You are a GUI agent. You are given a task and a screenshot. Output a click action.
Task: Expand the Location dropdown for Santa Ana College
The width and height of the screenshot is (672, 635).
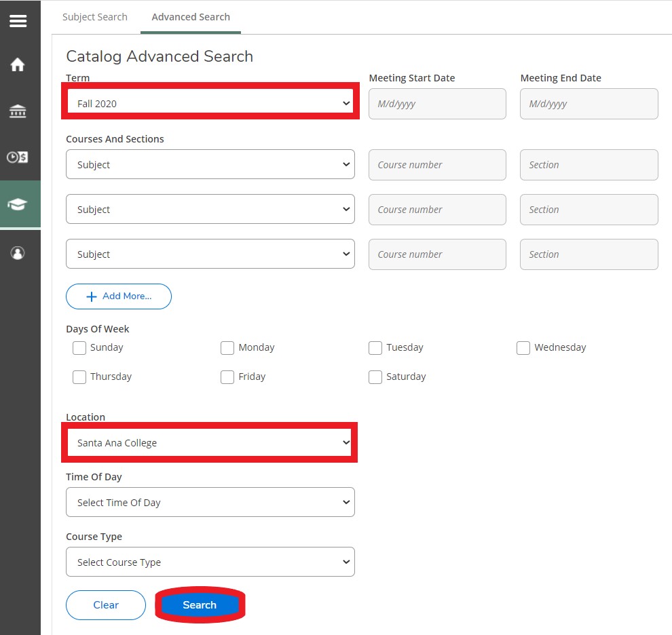coord(210,443)
